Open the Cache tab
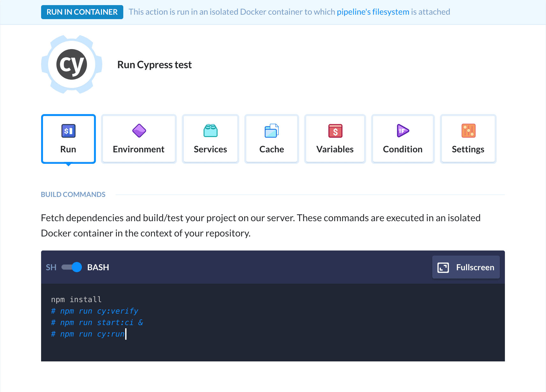 click(x=271, y=139)
